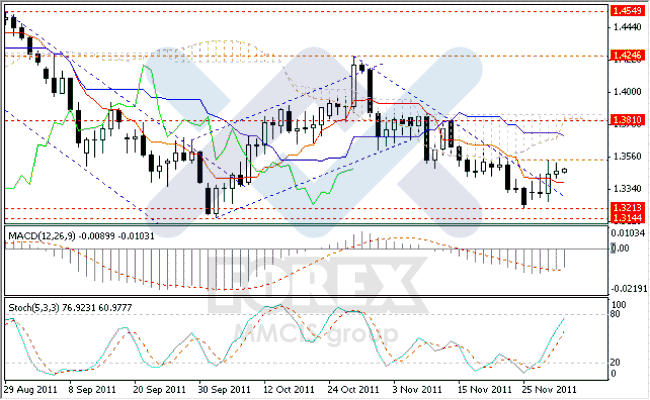650x400 pixels.
Task: Click the stochastic scale value 20
Action: point(616,363)
